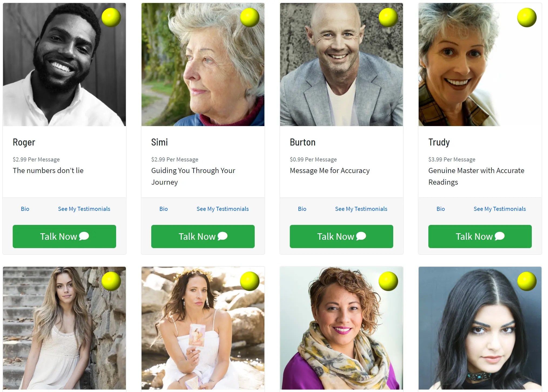Click the chat bubble icon in Trudy's Talk Now button

[500, 236]
